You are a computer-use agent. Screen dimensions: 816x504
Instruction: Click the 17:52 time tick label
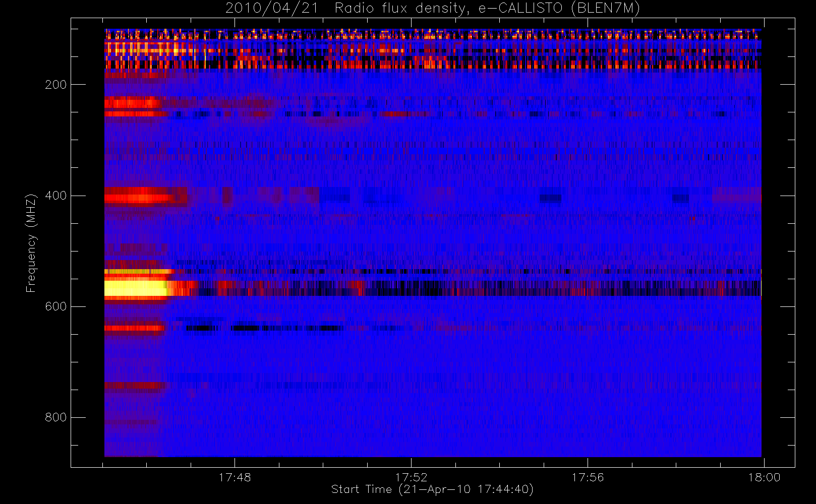pyautogui.click(x=411, y=477)
